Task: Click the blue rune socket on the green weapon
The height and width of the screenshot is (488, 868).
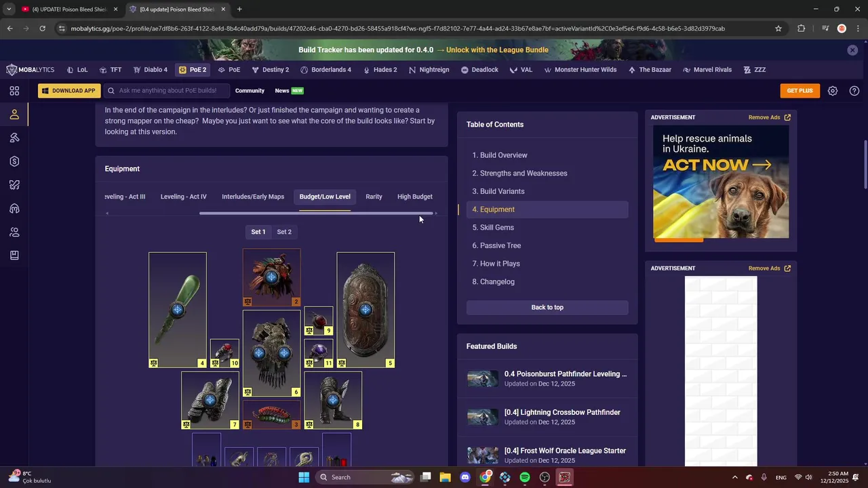Action: tap(178, 310)
